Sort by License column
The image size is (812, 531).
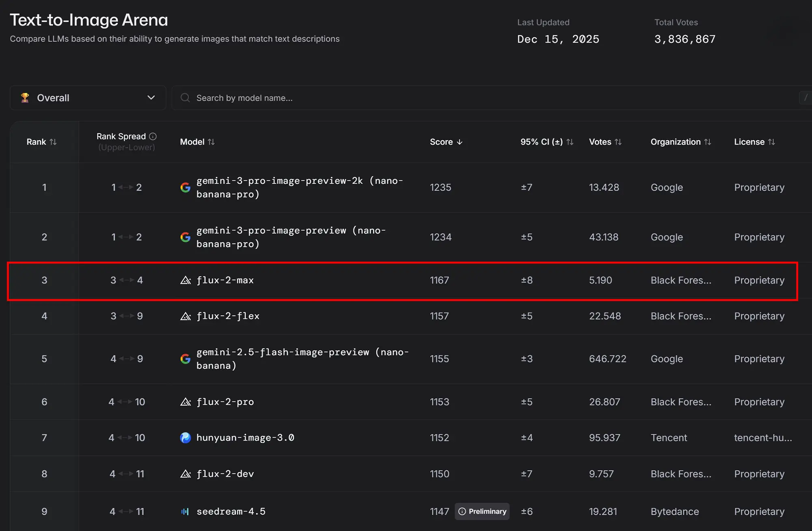point(771,142)
